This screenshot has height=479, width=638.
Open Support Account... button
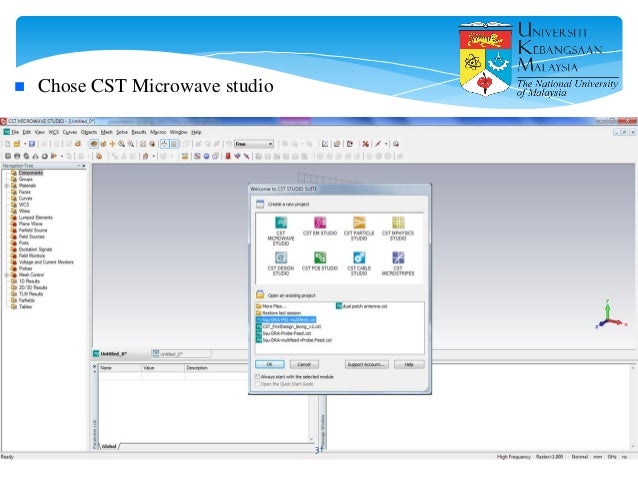[366, 364]
